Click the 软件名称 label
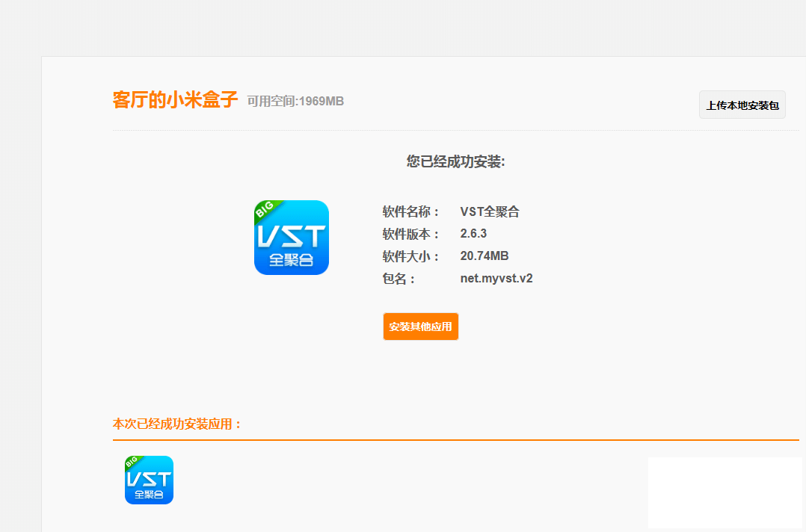Viewport: 806px width, 532px height. [411, 211]
